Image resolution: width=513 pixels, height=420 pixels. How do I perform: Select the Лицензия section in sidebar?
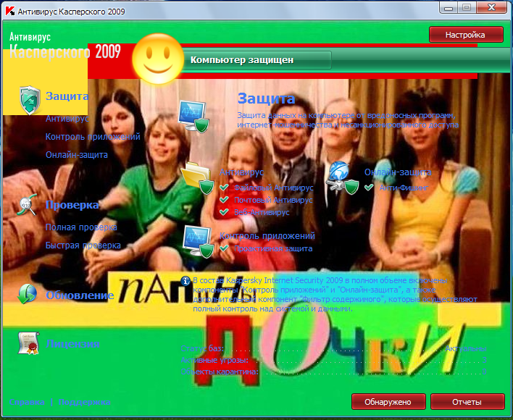[x=72, y=344]
